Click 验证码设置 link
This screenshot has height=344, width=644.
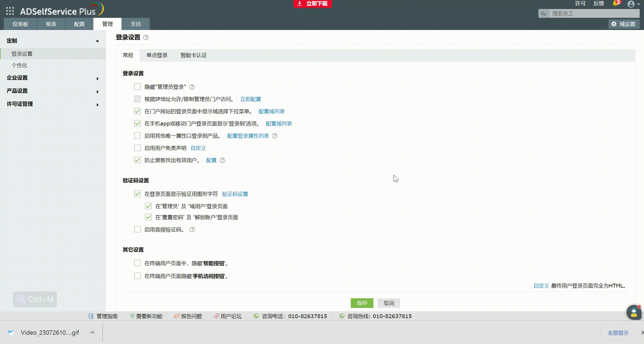pos(235,194)
